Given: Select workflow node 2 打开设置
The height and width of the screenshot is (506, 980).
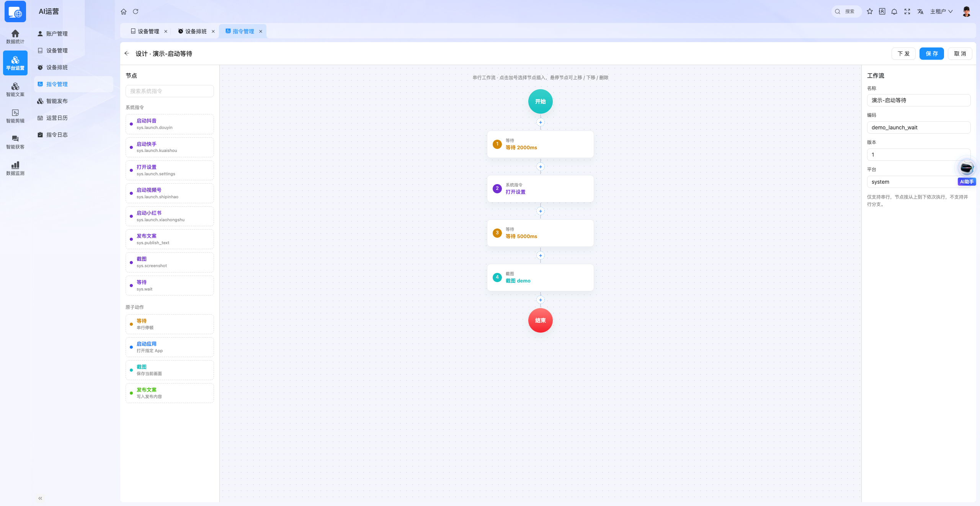Looking at the screenshot, I should tap(541, 189).
